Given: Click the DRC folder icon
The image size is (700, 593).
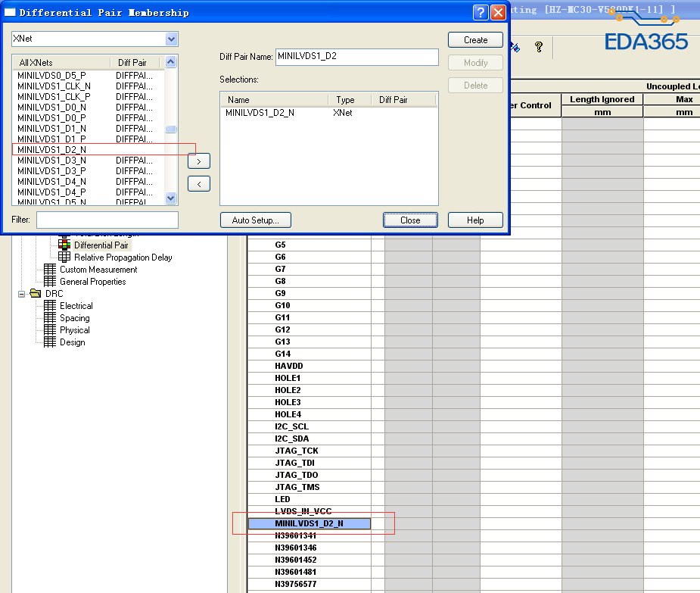Looking at the screenshot, I should tap(36, 293).
